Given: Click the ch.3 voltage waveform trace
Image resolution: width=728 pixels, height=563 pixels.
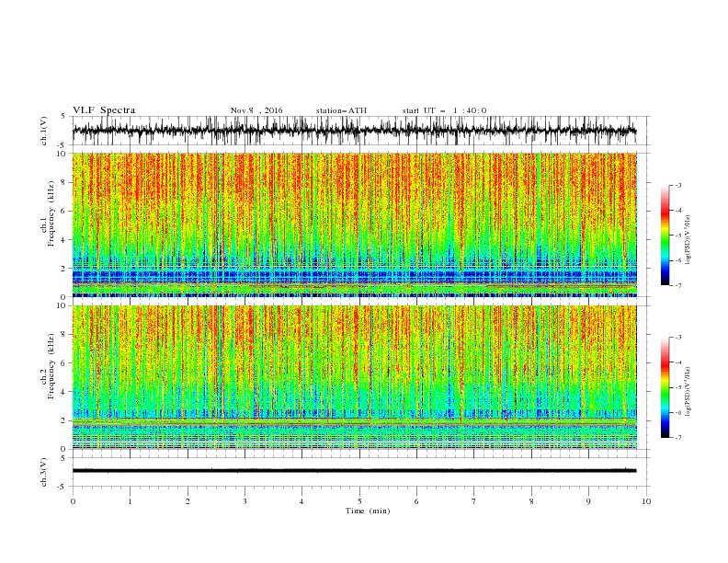Looking at the screenshot, I should pos(354,471).
